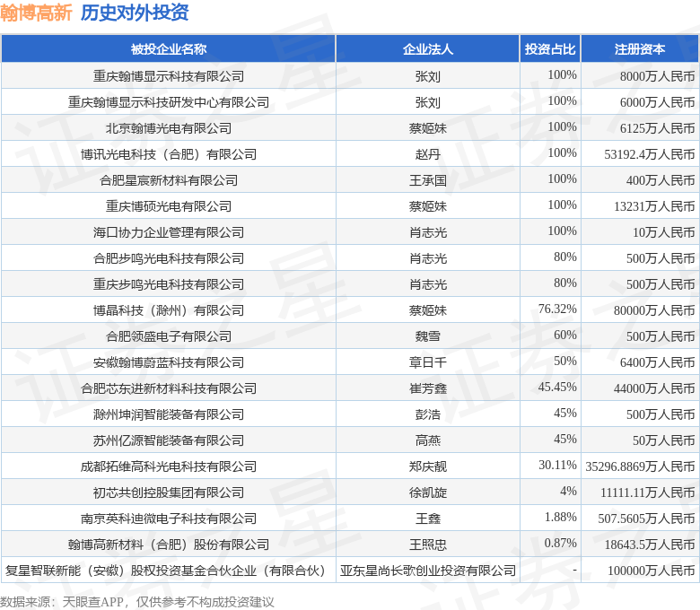Image resolution: width=700 pixels, height=610 pixels.
Task: Click legal person 崔芳鑫
Action: (x=428, y=388)
